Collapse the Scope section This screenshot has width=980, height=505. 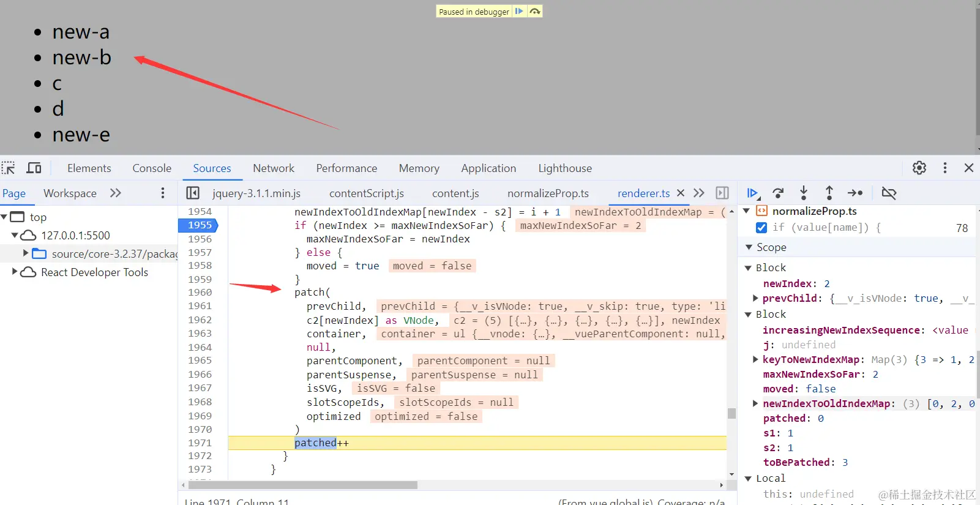click(749, 247)
